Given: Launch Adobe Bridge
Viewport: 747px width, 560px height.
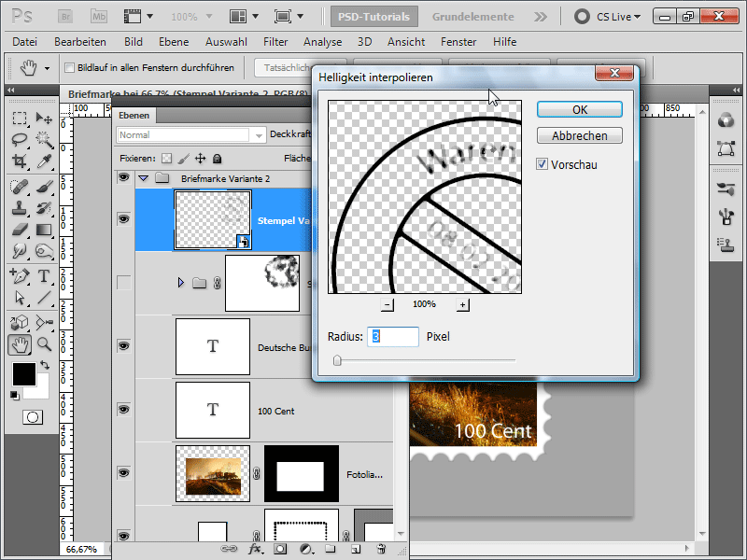Looking at the screenshot, I should click(x=65, y=17).
